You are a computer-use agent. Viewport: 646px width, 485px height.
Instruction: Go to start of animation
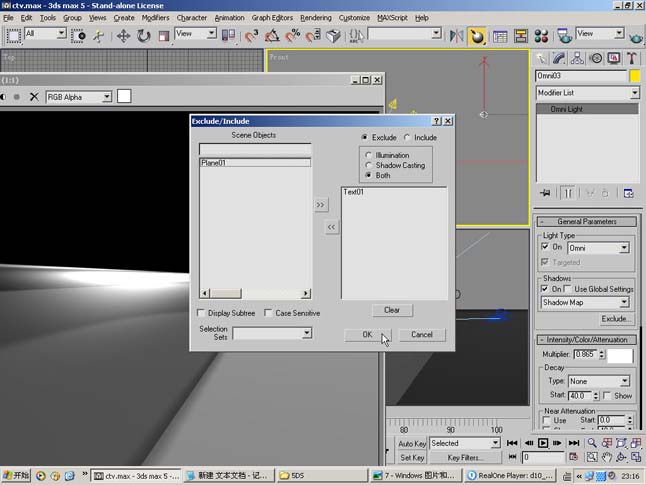coord(512,443)
